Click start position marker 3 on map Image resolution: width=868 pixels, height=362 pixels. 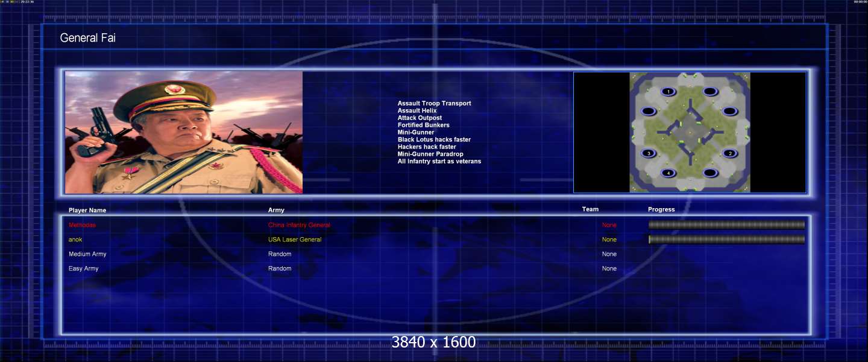tap(649, 153)
